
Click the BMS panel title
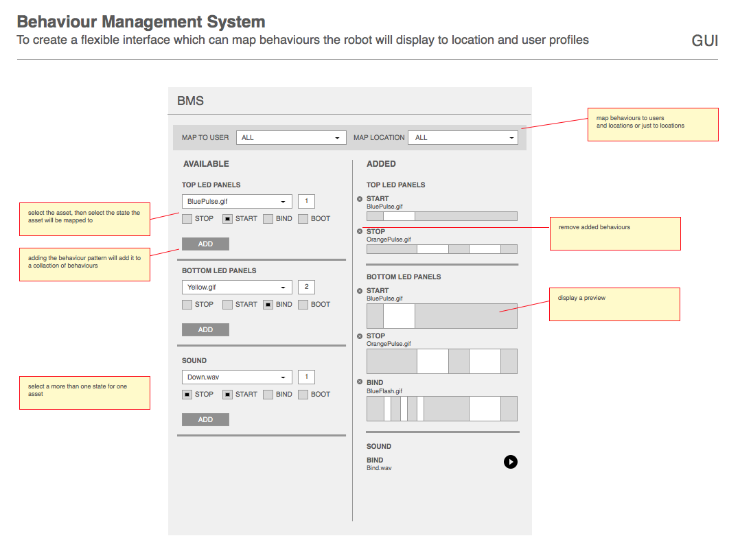190,101
